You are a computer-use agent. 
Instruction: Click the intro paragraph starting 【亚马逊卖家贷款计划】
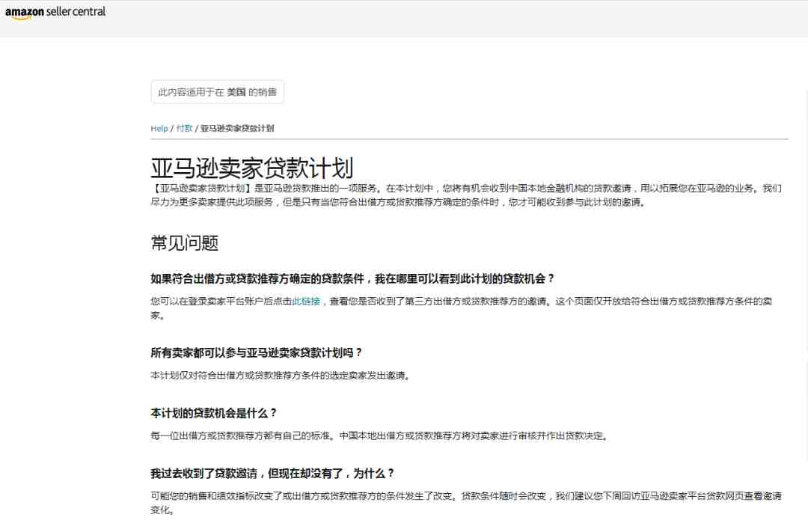[466, 195]
